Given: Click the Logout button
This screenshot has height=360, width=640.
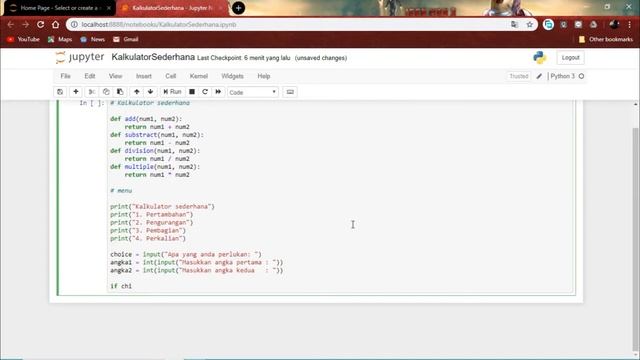Looking at the screenshot, I should 570,58.
